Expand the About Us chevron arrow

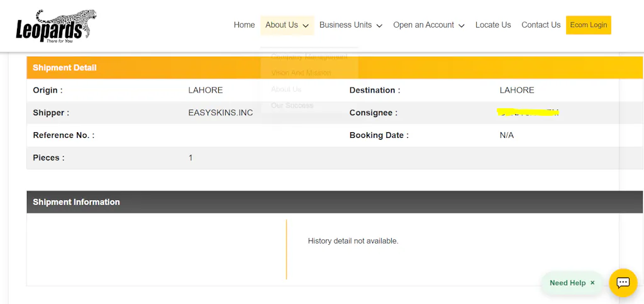click(306, 26)
